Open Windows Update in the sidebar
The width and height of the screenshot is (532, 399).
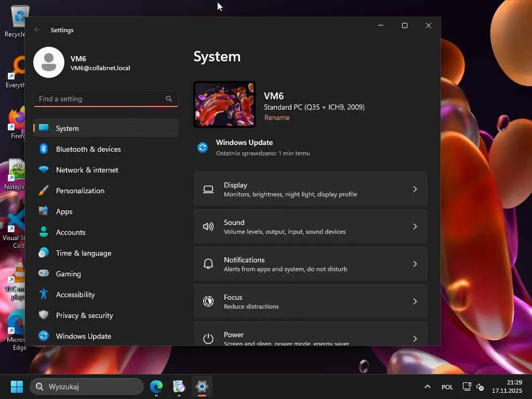[x=106, y=336]
